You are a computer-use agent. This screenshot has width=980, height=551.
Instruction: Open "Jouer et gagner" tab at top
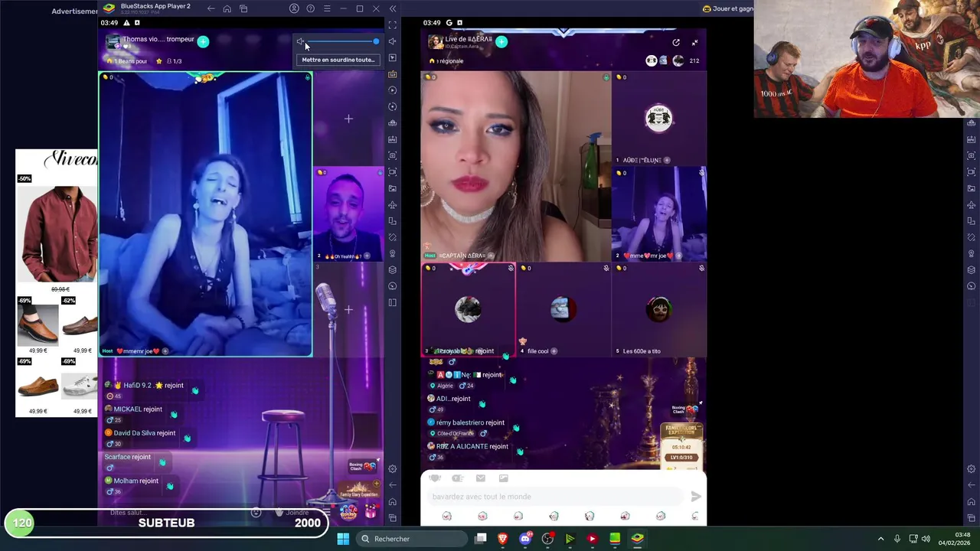coord(728,8)
